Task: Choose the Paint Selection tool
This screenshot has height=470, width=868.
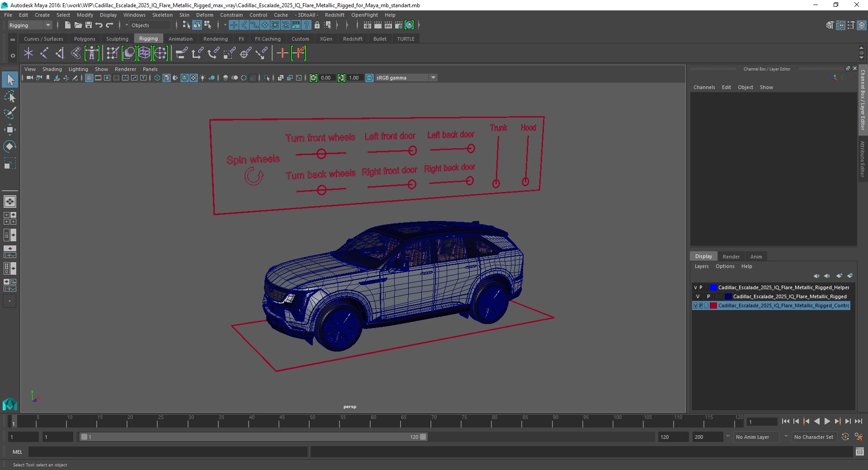Action: [10, 113]
